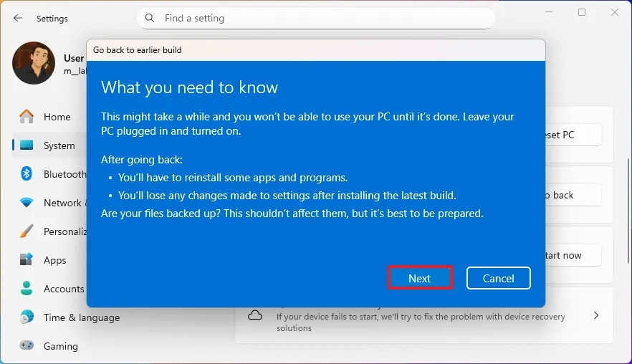632x364 pixels.
Task: Close the Settings window
Action: click(614, 12)
